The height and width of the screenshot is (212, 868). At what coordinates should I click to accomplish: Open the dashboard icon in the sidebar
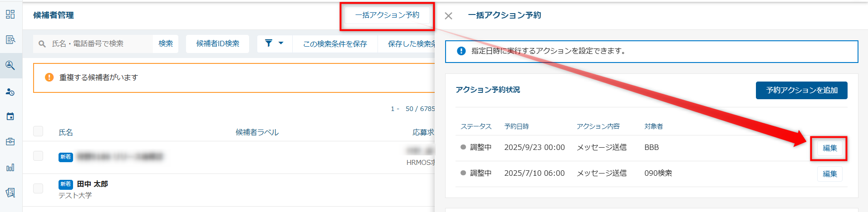click(10, 14)
